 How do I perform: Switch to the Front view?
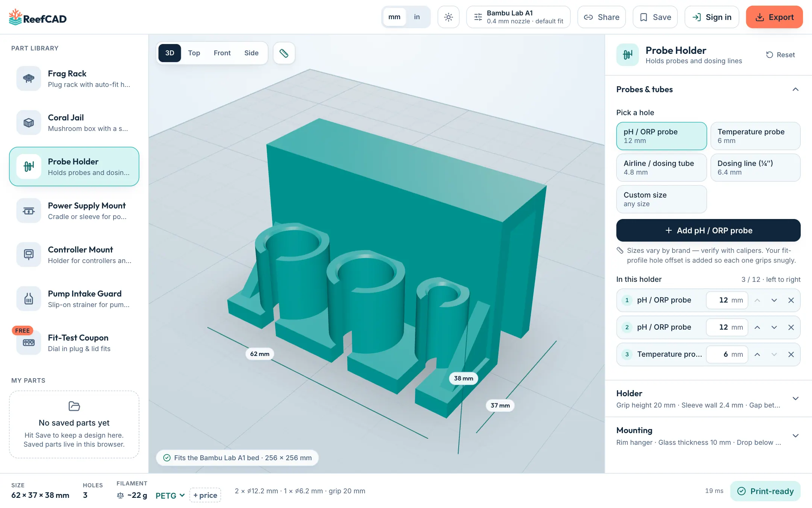click(x=222, y=53)
